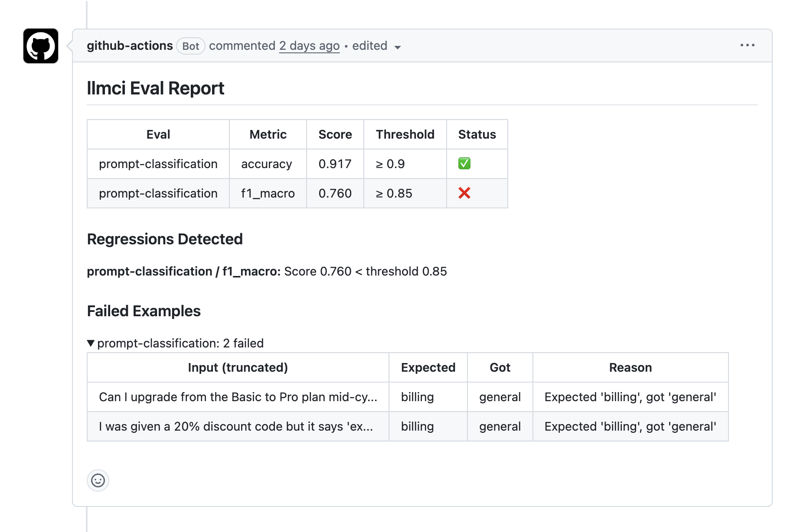This screenshot has height=532, width=797.
Task: Collapse the prompt-classification: 2 failed details
Action: point(176,343)
